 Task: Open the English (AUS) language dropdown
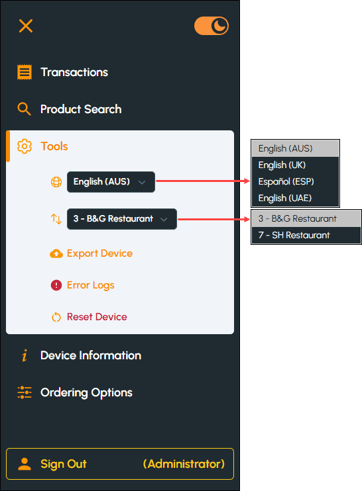point(111,182)
